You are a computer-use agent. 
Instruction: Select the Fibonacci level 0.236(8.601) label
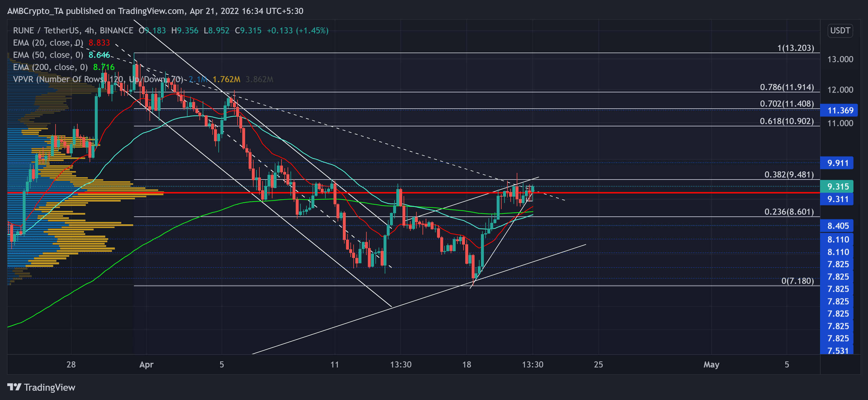click(789, 212)
